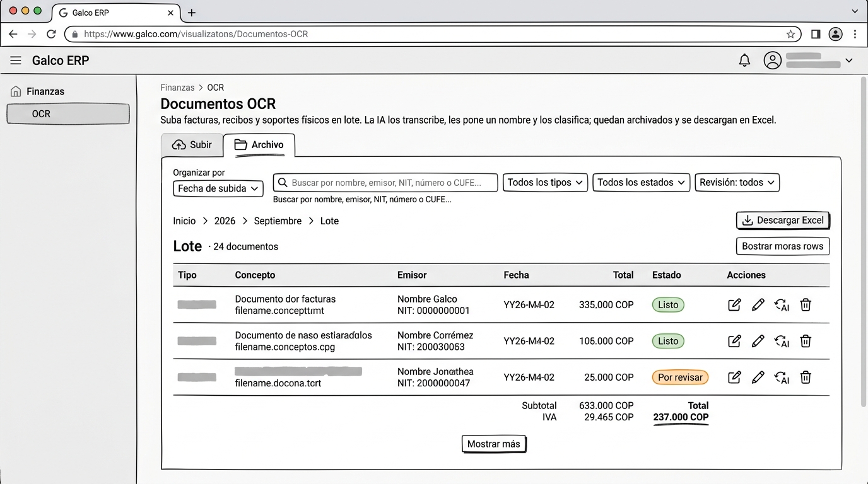Open the hamburger menu next to Galco ERP
This screenshot has height=484, width=868.
16,60
